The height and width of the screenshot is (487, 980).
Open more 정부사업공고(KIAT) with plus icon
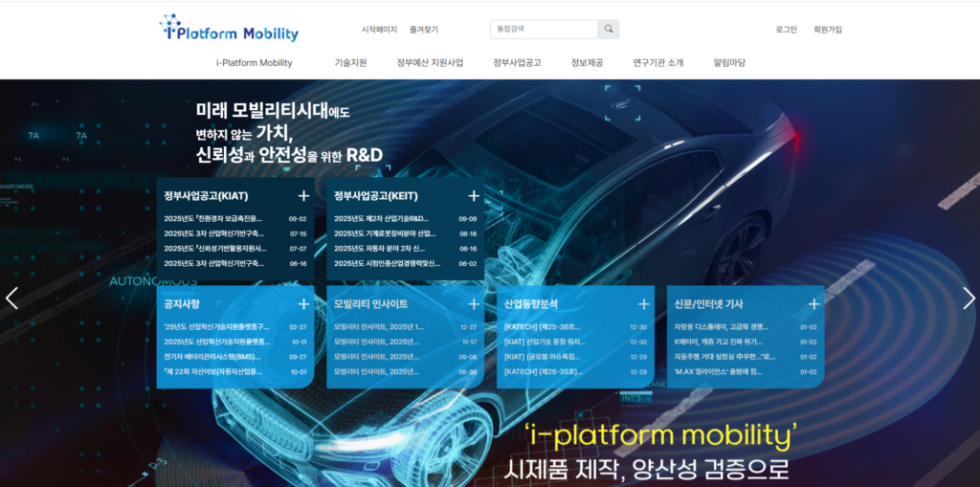(303, 196)
